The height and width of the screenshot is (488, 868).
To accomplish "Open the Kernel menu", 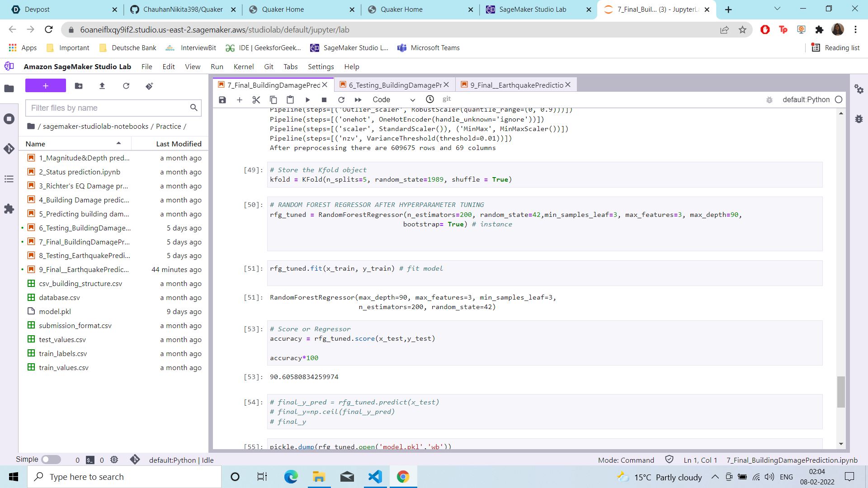I will [x=243, y=66].
